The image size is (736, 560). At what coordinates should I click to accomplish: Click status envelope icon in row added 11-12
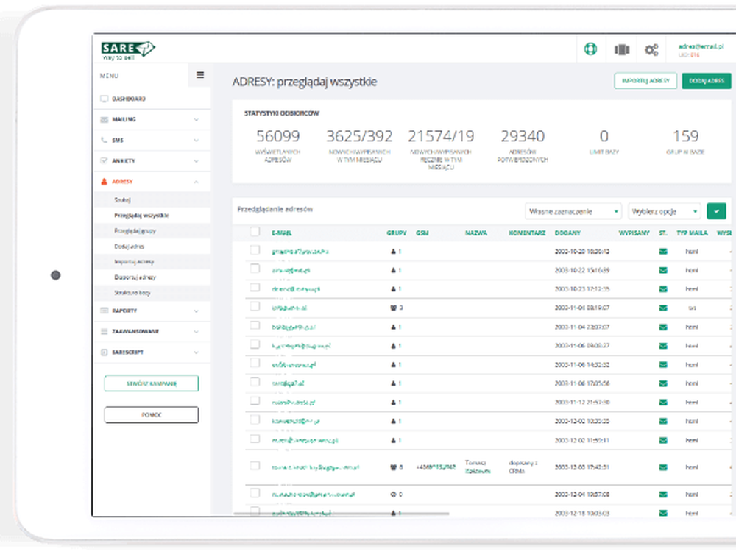[x=663, y=403]
